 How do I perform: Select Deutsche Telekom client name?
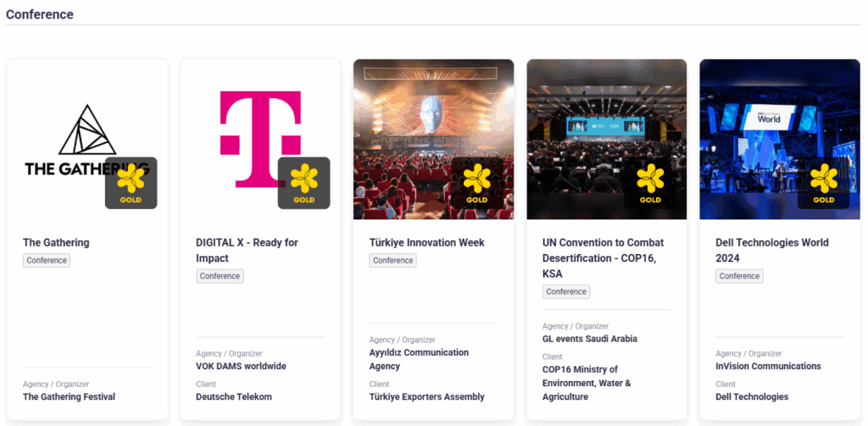234,396
